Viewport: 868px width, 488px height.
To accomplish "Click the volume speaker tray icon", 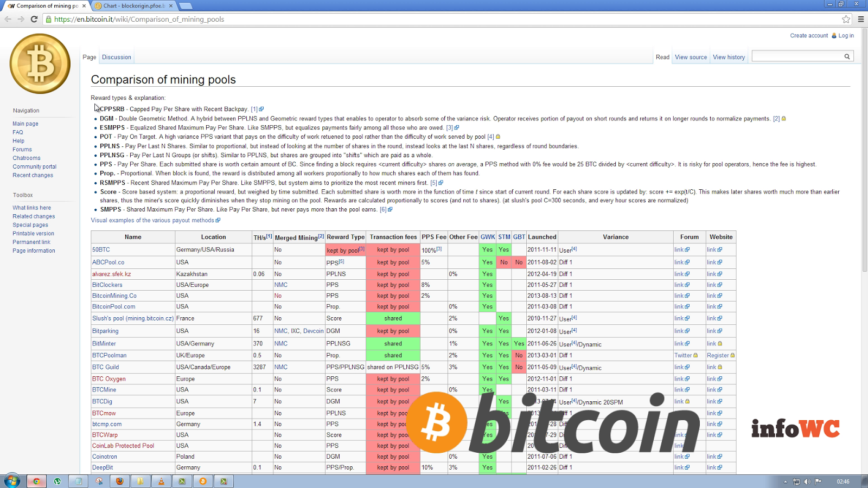I will tap(807, 481).
